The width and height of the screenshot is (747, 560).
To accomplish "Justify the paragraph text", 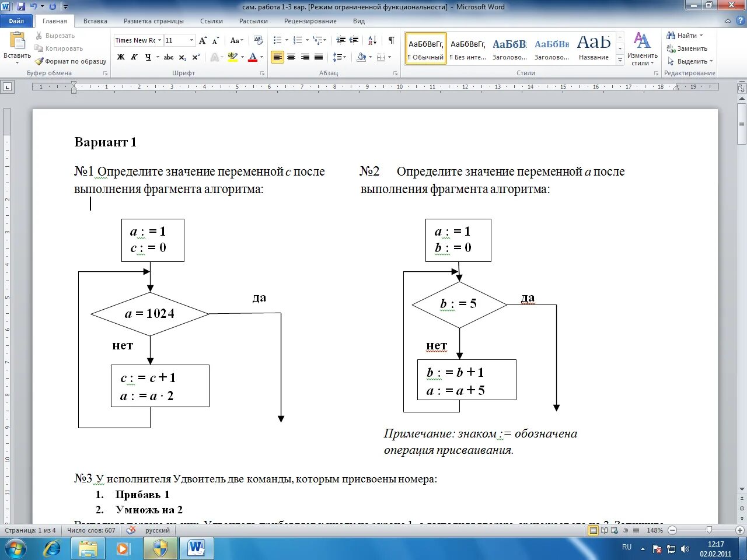I will (319, 57).
